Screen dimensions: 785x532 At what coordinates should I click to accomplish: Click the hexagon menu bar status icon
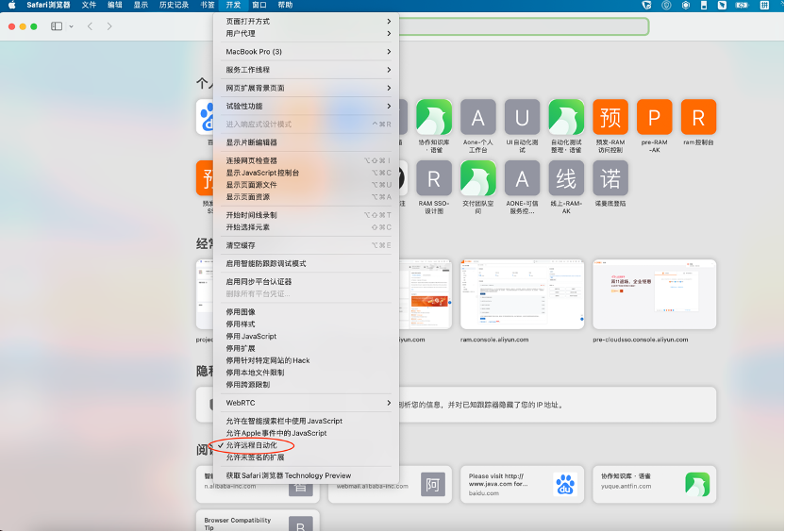pos(686,5)
